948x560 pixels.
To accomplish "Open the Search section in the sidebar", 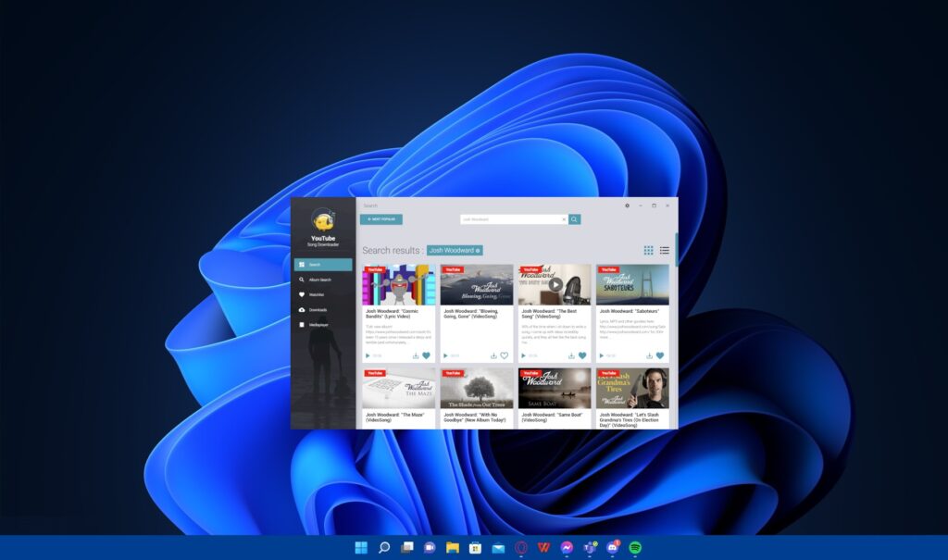I will click(x=323, y=265).
